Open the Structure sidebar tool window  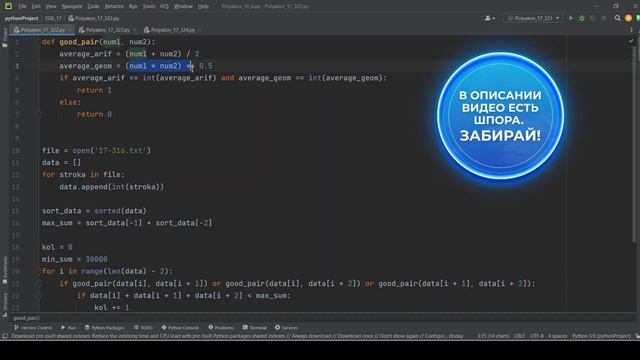[5, 304]
